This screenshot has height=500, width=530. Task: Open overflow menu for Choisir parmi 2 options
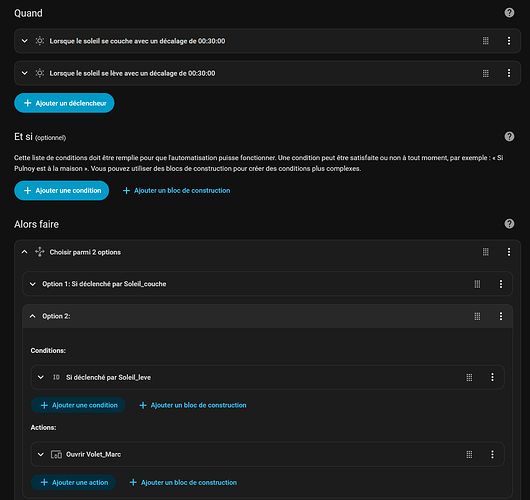pos(509,252)
